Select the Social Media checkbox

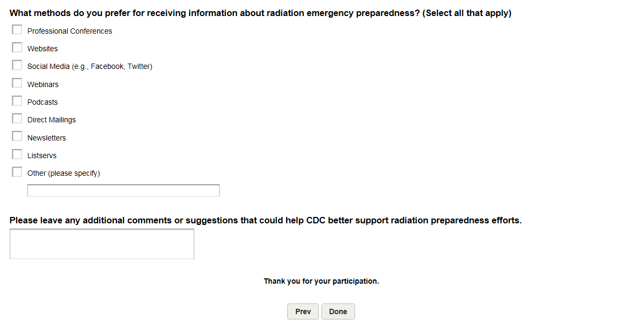pyautogui.click(x=17, y=65)
